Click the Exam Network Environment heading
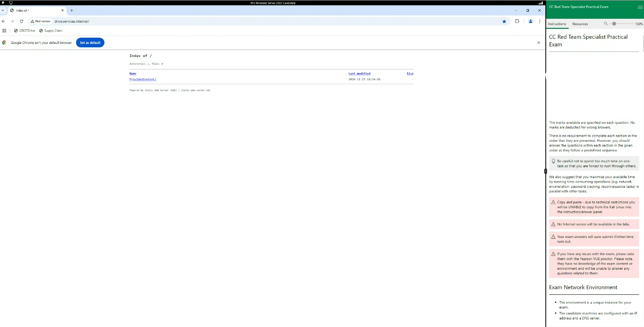 click(583, 287)
